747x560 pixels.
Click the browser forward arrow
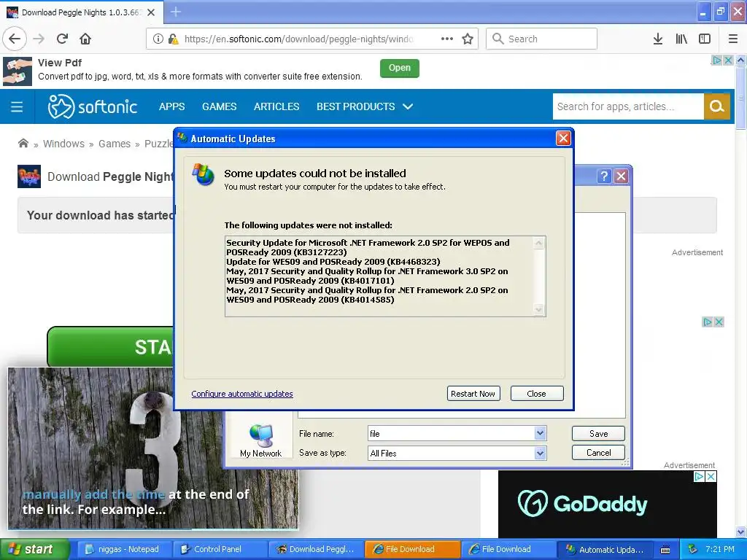tap(39, 39)
